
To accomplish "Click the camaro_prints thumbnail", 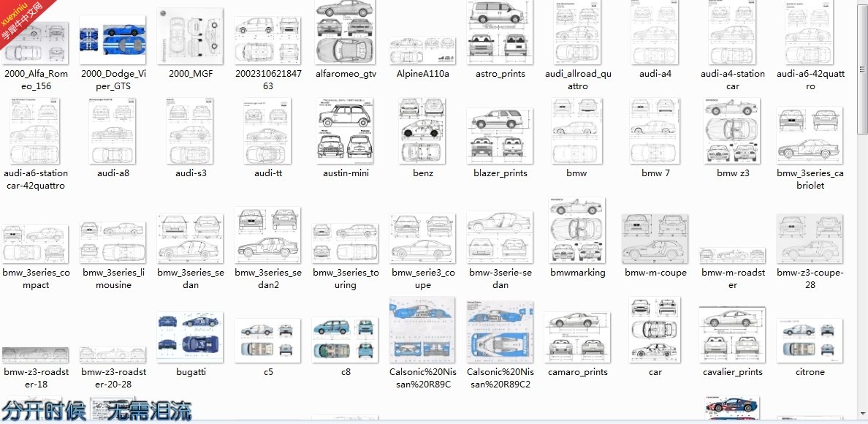I will (x=577, y=338).
